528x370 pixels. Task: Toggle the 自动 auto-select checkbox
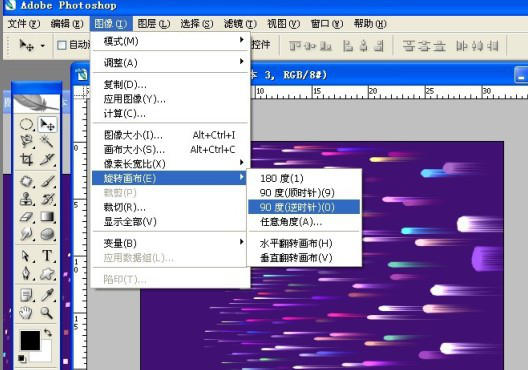pyautogui.click(x=62, y=45)
